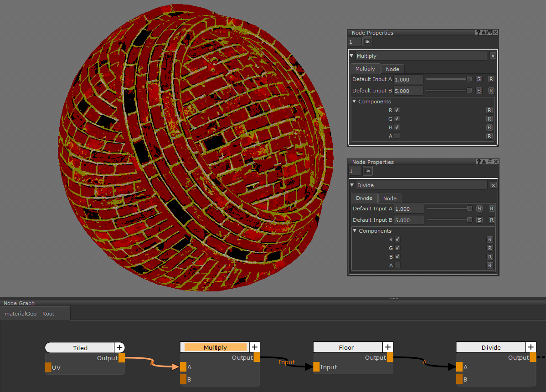Enable the A component in the Divide panel
546x392 pixels.
tap(397, 265)
